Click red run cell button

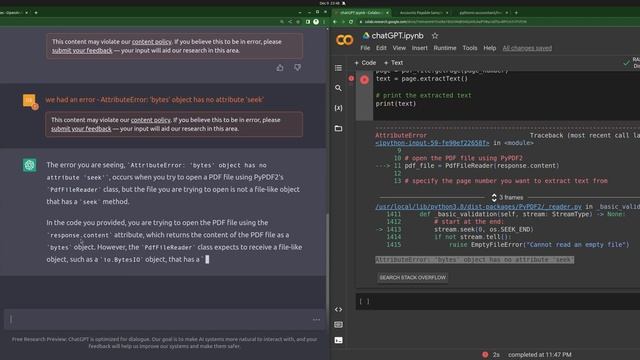click(x=364, y=80)
